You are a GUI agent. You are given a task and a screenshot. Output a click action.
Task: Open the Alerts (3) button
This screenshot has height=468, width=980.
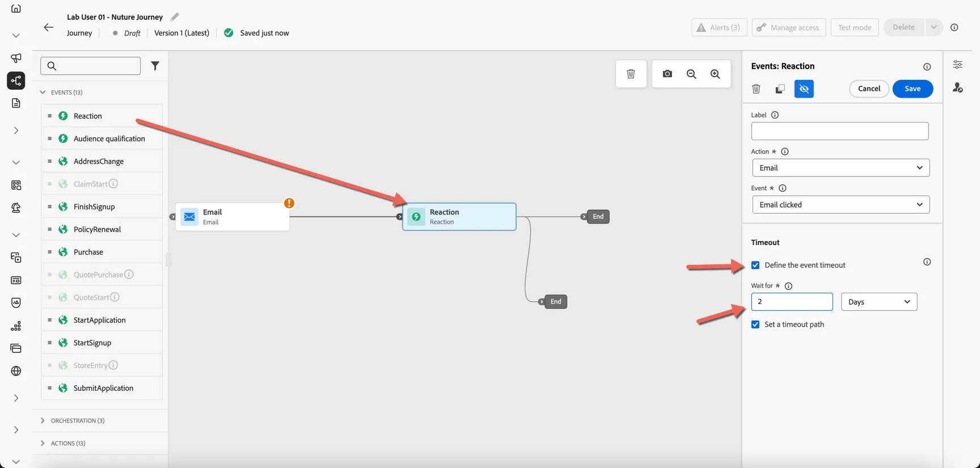pyautogui.click(x=719, y=27)
